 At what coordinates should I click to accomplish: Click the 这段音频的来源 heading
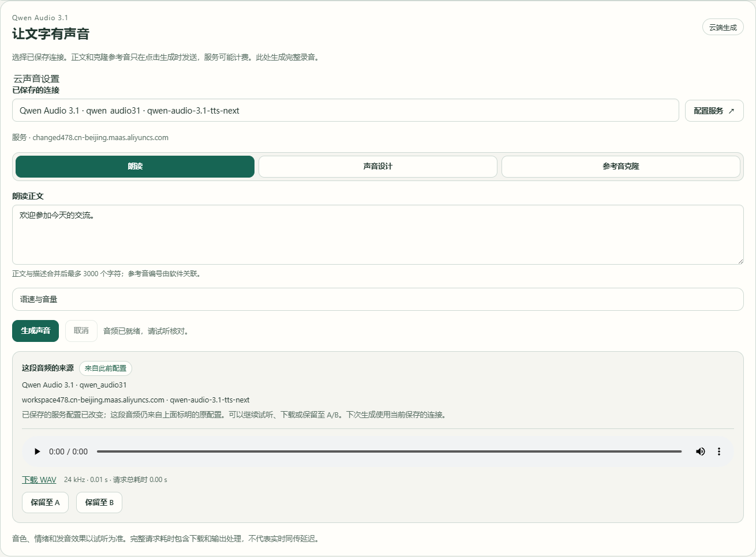click(x=48, y=368)
